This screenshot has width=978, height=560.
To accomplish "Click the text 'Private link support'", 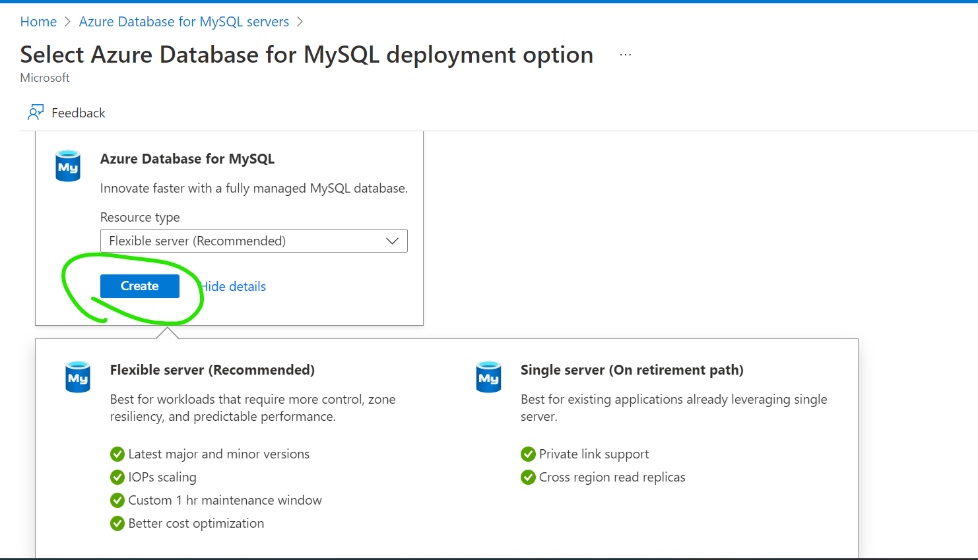I will [594, 454].
